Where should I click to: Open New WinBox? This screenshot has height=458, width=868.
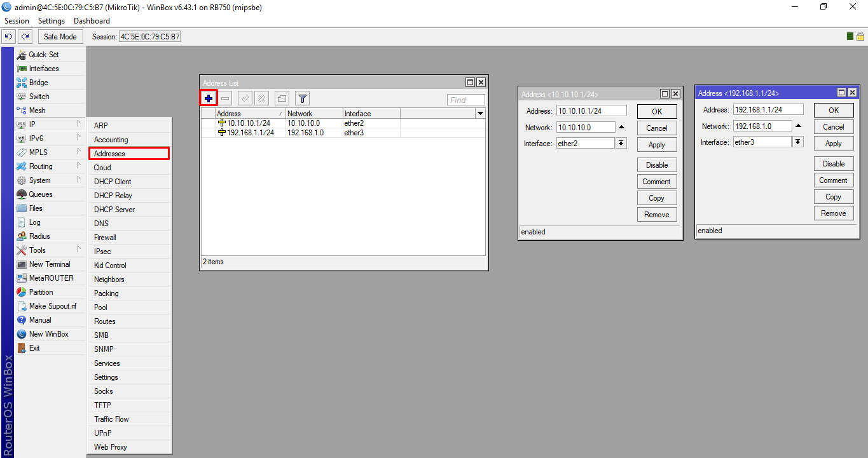pyautogui.click(x=50, y=334)
